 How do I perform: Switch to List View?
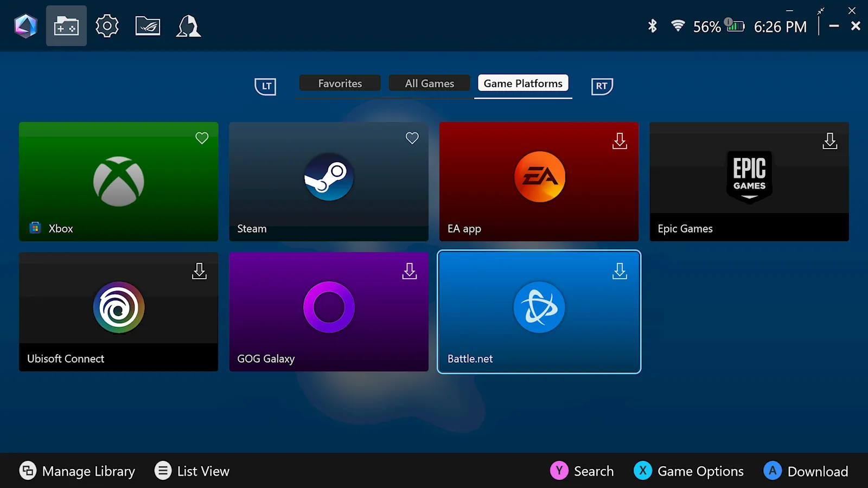[192, 471]
